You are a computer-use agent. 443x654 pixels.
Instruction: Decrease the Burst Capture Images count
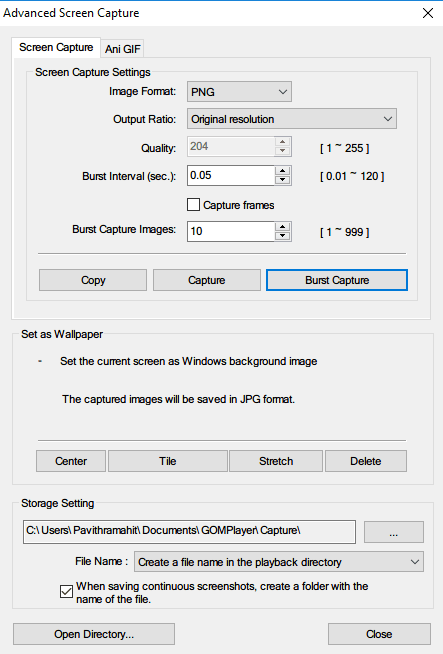(283, 236)
